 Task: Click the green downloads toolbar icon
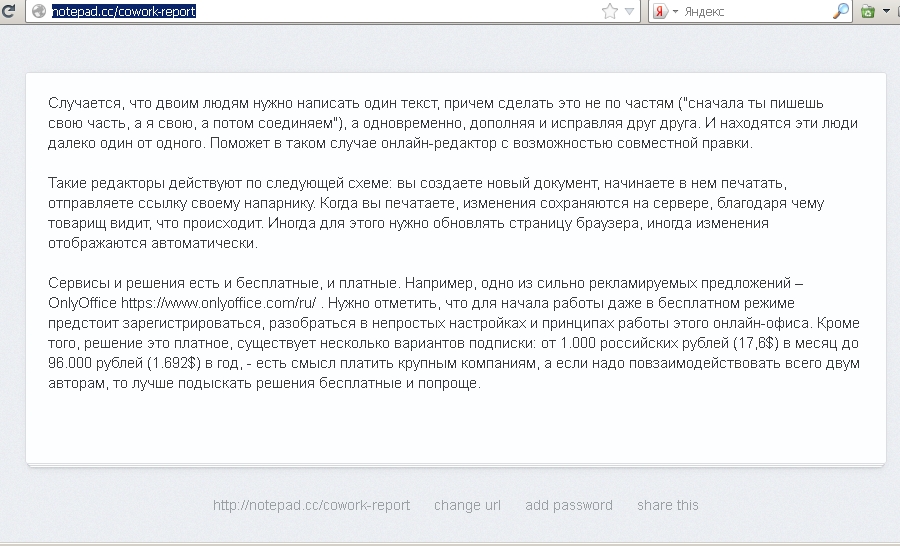[868, 11]
